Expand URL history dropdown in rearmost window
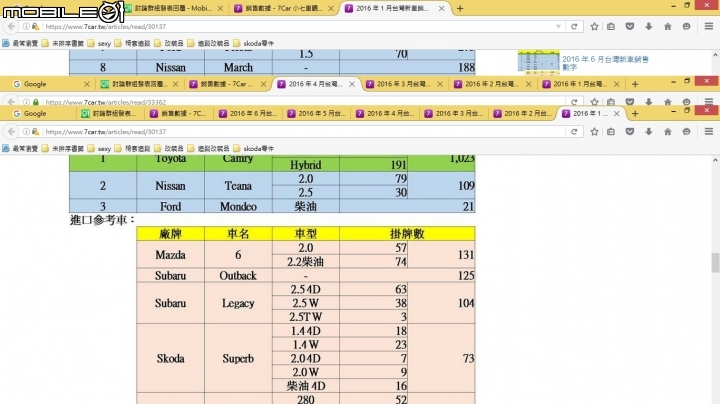 (558, 27)
